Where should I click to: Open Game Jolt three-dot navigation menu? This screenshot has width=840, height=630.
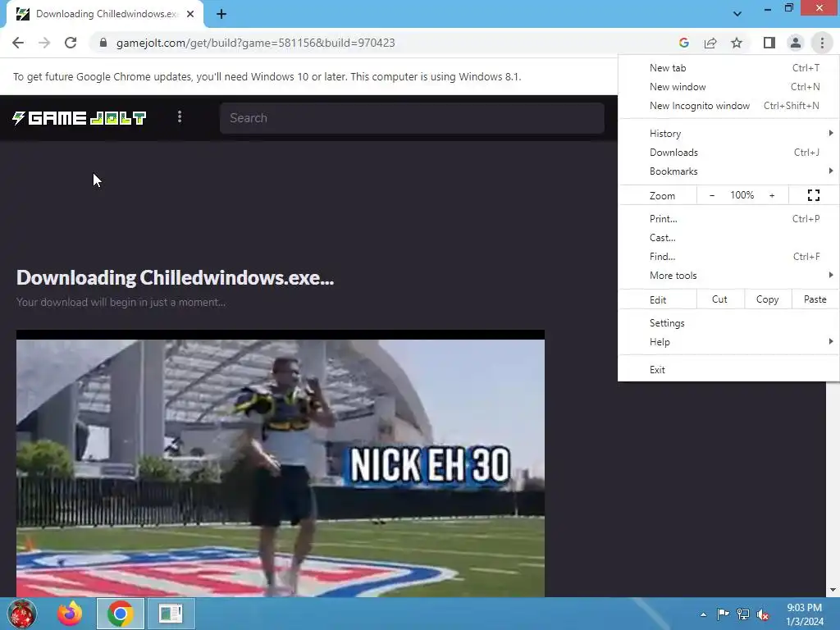click(180, 117)
